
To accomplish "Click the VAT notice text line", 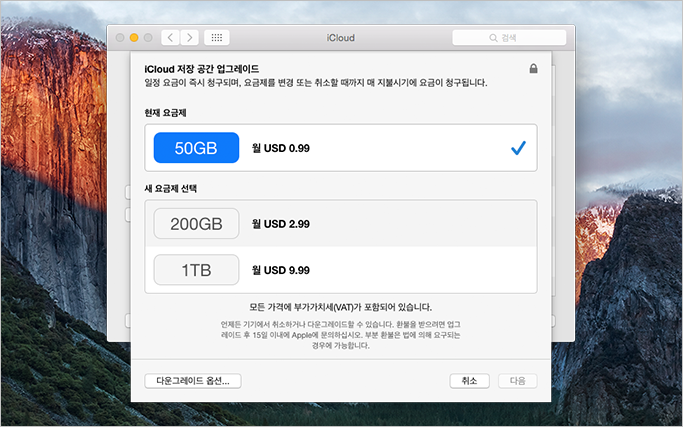I will pyautogui.click(x=341, y=307).
